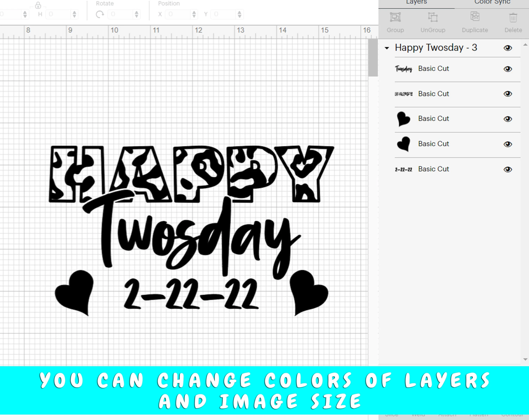Click the Position X field
Viewport: 529px width, 420px height.
178,14
